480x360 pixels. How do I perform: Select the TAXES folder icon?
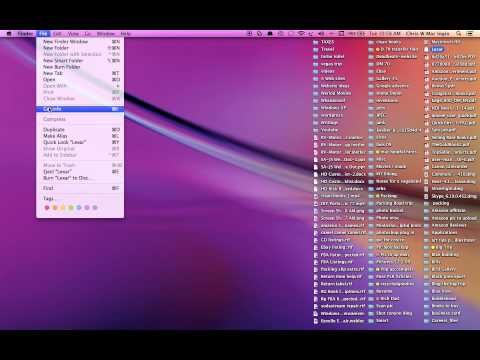[x=316, y=42]
